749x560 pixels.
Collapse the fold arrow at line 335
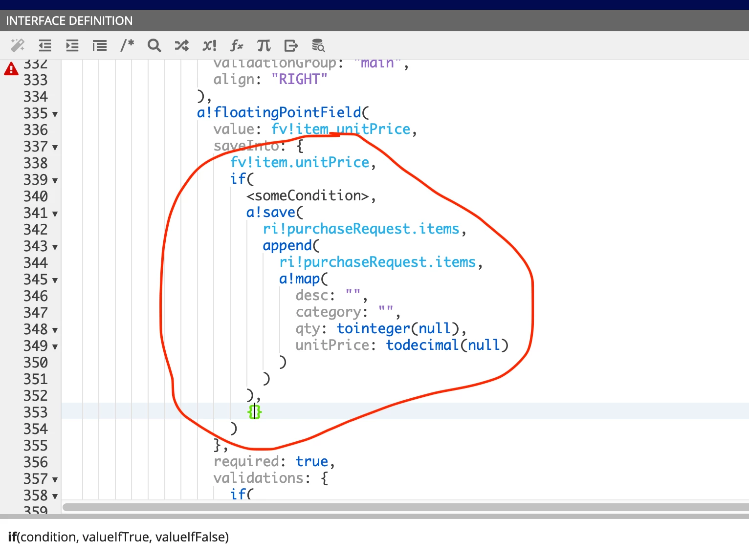pos(55,114)
